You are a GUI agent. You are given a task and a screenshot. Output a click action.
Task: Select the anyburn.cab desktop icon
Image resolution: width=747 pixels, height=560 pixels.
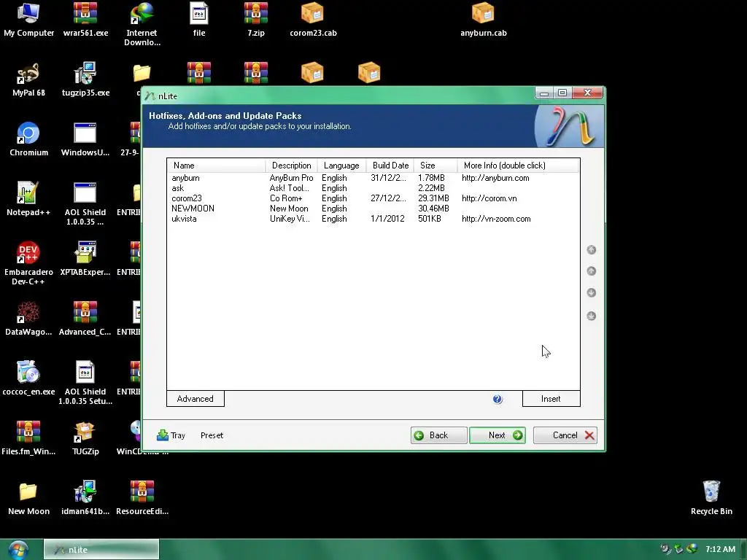(x=483, y=20)
